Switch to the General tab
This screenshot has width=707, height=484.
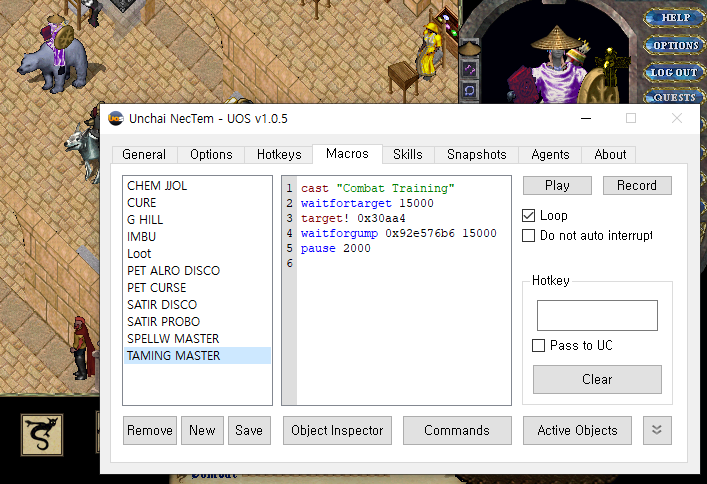pyautogui.click(x=144, y=154)
